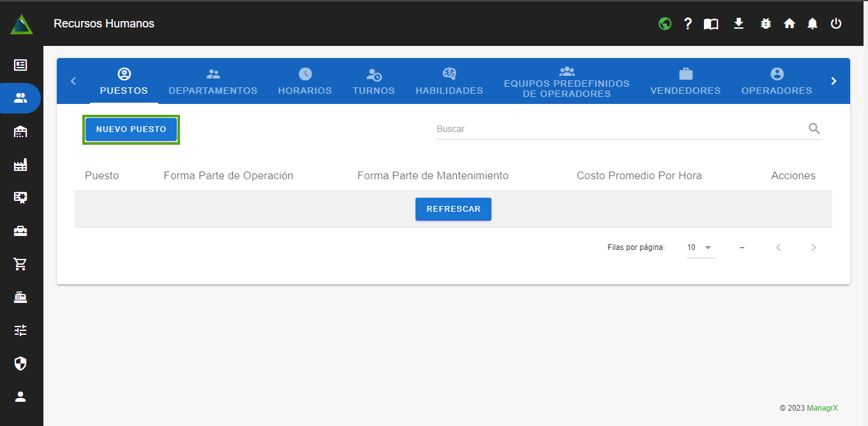
Task: Open notifications bell icon
Action: tap(812, 24)
